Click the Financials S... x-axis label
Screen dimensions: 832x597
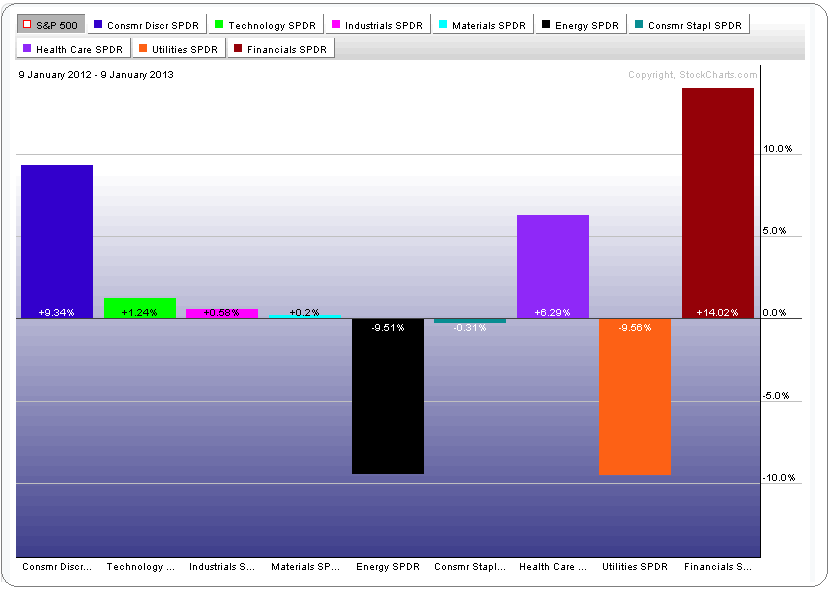(x=717, y=567)
